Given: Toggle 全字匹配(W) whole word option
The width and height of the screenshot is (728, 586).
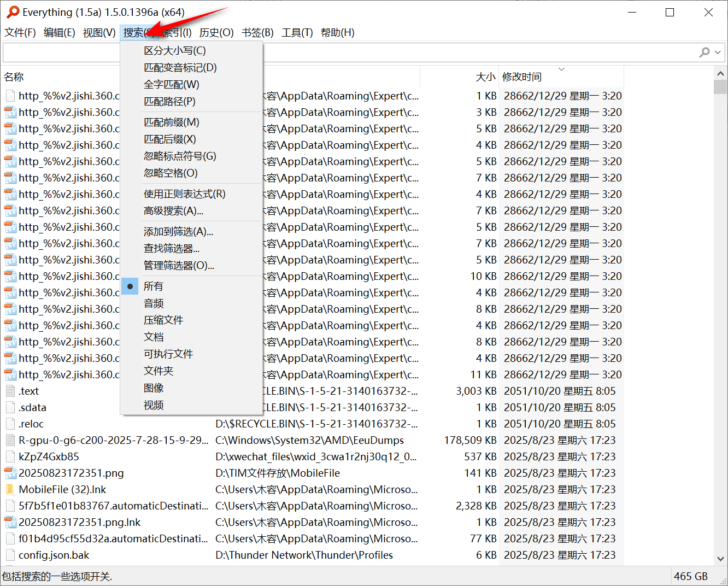Looking at the screenshot, I should pyautogui.click(x=192, y=84).
